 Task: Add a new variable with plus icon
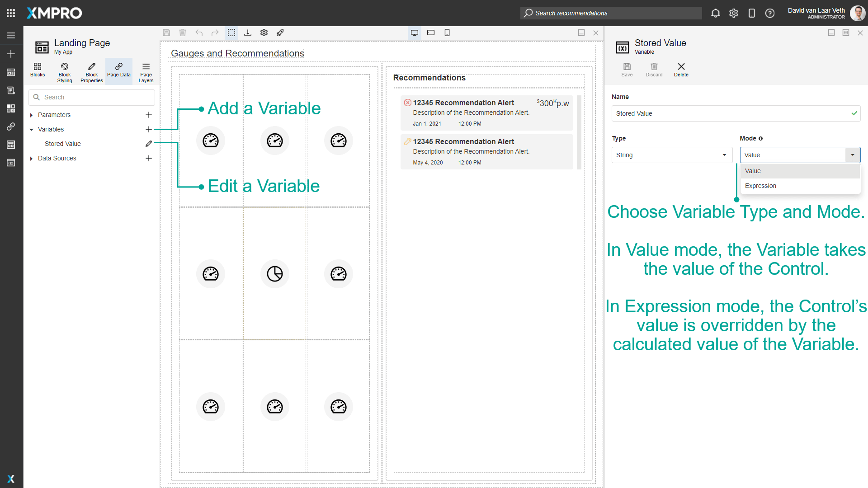[149, 129]
